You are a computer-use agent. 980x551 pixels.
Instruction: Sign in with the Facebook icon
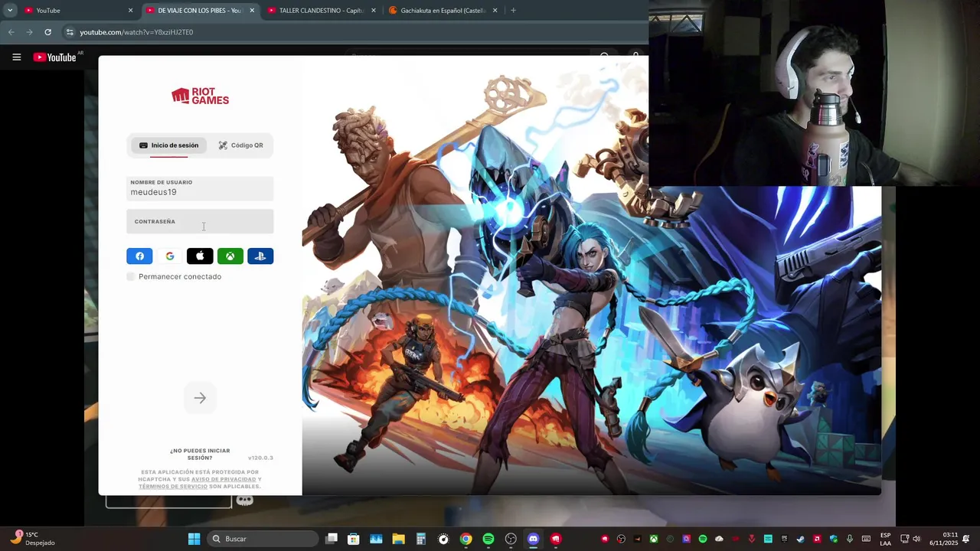click(139, 256)
